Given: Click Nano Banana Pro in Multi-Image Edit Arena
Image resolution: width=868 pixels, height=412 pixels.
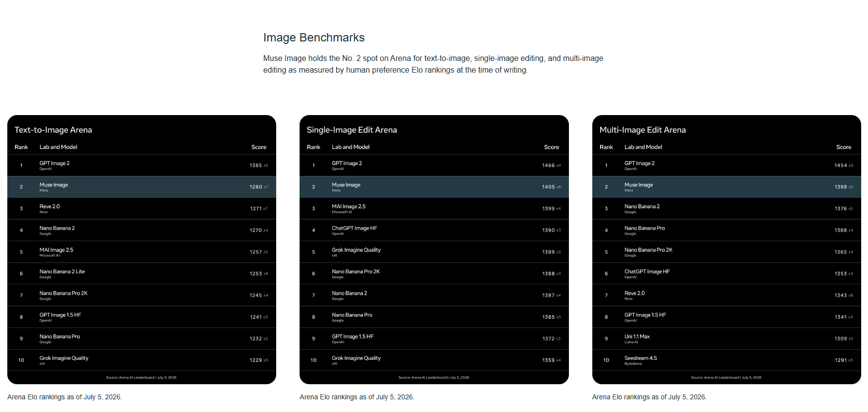Looking at the screenshot, I should pyautogui.click(x=644, y=228).
